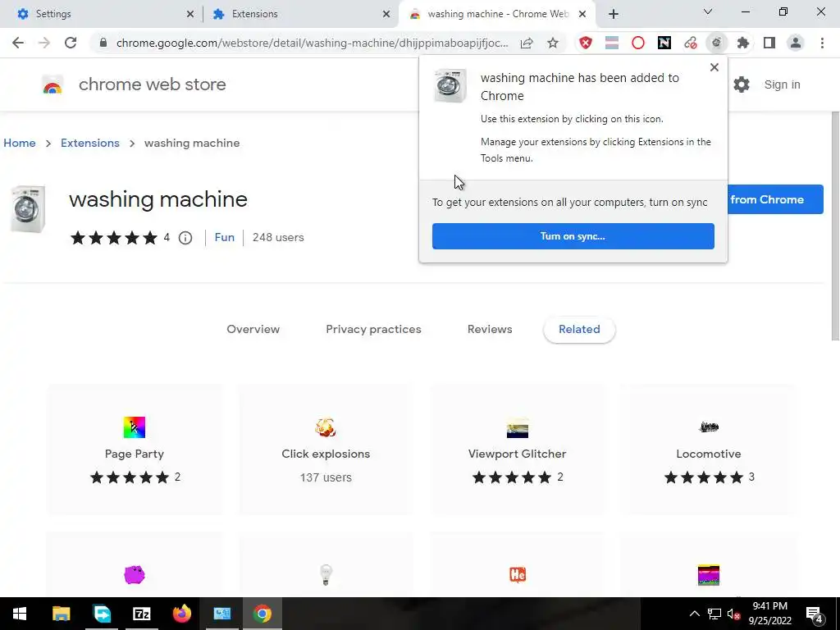Show rating info icon beside 4 ratings
The image size is (840, 630).
(185, 238)
